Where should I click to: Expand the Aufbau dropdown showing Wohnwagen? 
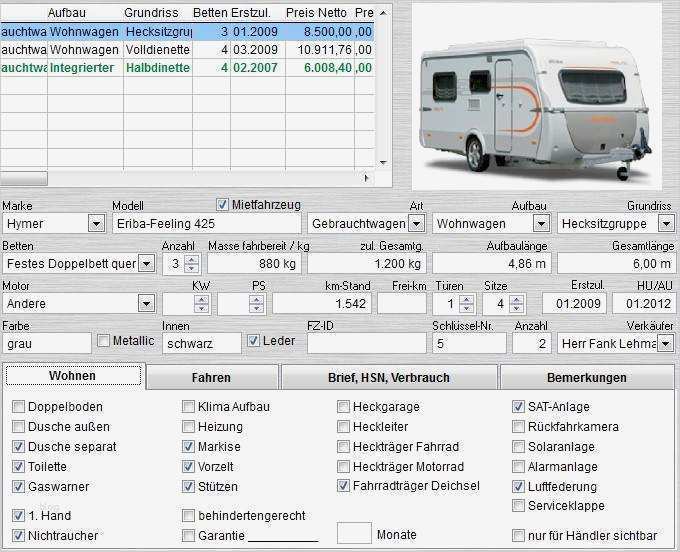click(x=541, y=224)
